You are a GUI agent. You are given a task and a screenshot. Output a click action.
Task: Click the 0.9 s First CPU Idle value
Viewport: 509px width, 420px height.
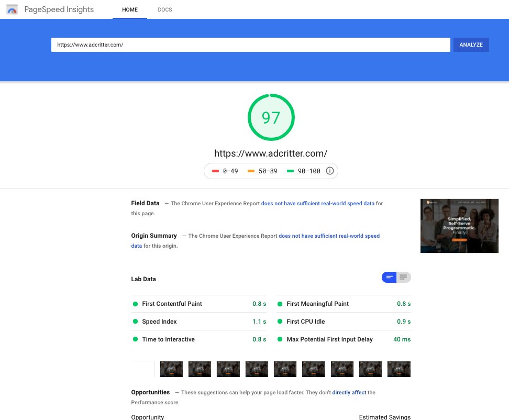tap(404, 322)
